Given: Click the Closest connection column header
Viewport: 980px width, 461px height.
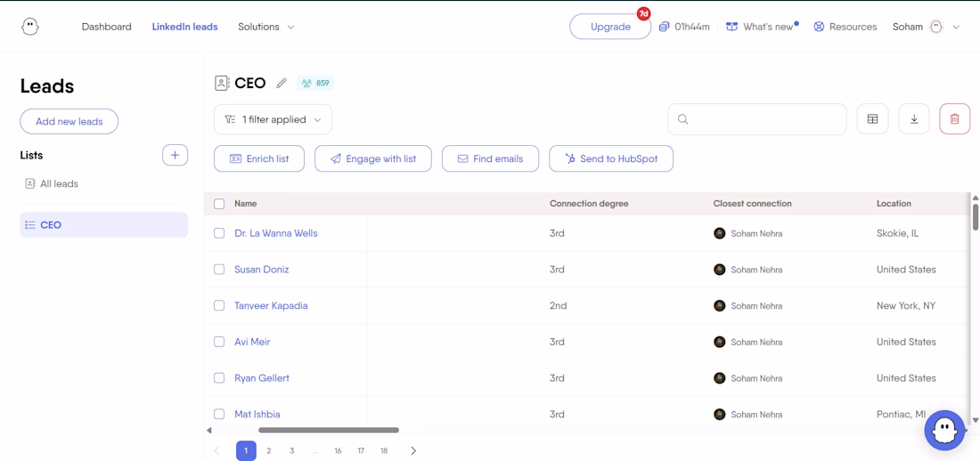Looking at the screenshot, I should (753, 204).
